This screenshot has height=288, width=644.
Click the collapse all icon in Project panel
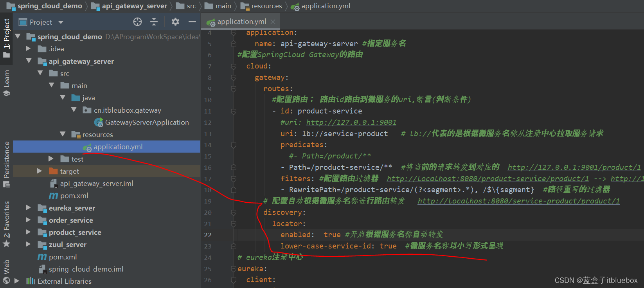(154, 22)
